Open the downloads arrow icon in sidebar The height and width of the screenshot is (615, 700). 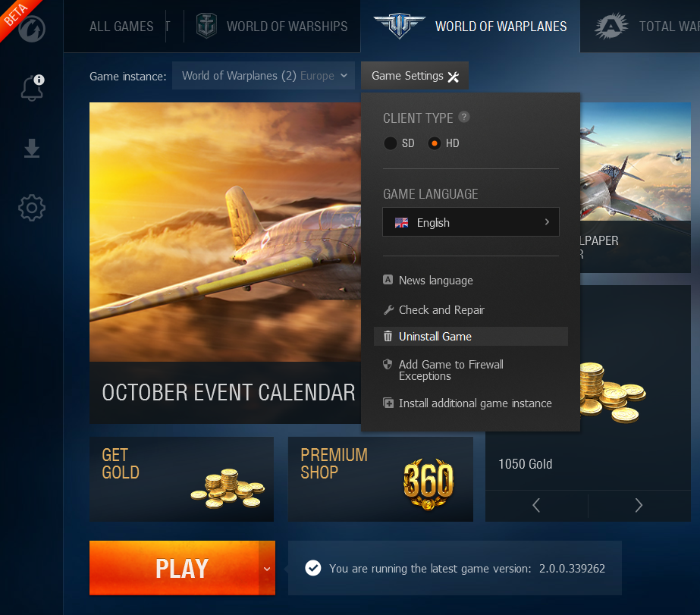(x=32, y=149)
